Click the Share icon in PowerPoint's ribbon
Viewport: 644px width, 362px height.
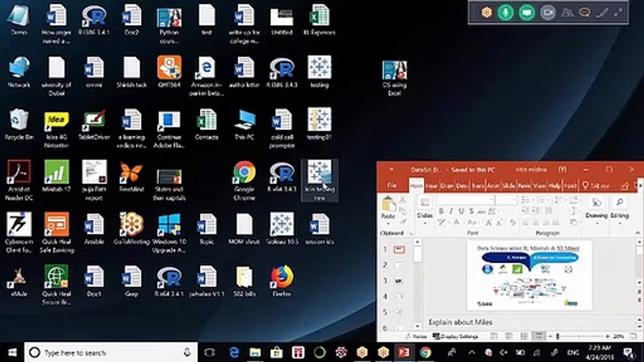click(x=624, y=186)
